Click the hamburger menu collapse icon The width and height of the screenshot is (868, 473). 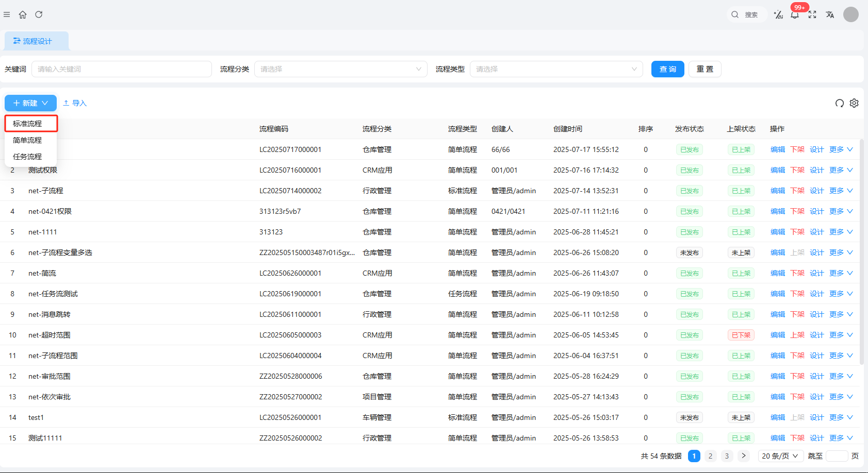coord(7,14)
